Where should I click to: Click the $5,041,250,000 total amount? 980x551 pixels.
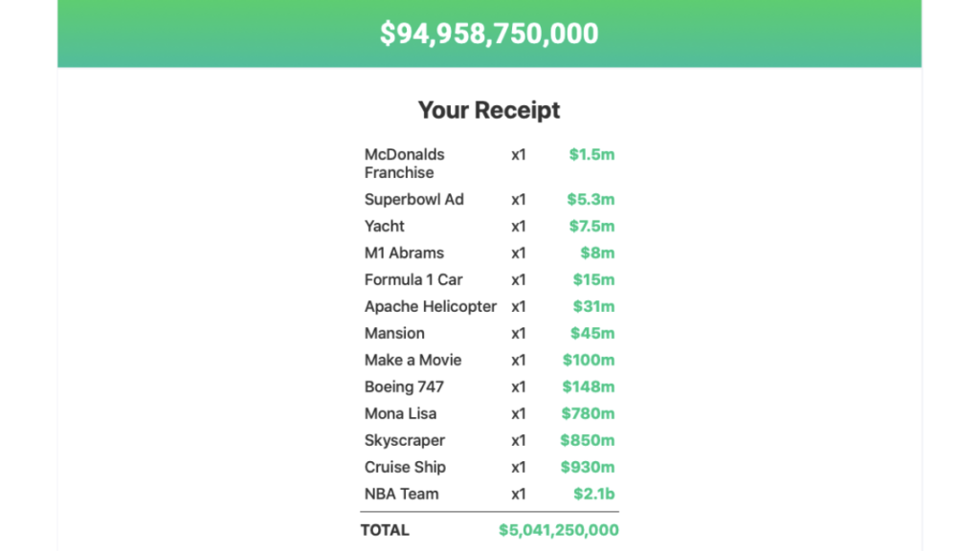click(x=558, y=529)
